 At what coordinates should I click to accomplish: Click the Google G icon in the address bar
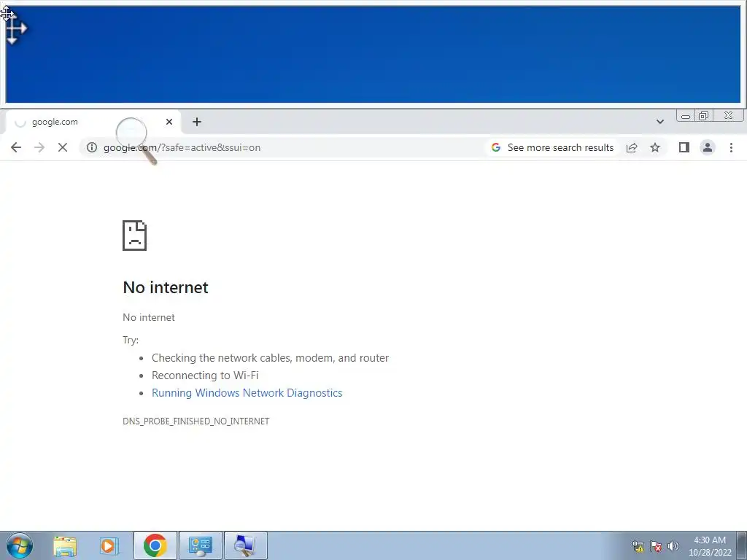click(x=496, y=147)
